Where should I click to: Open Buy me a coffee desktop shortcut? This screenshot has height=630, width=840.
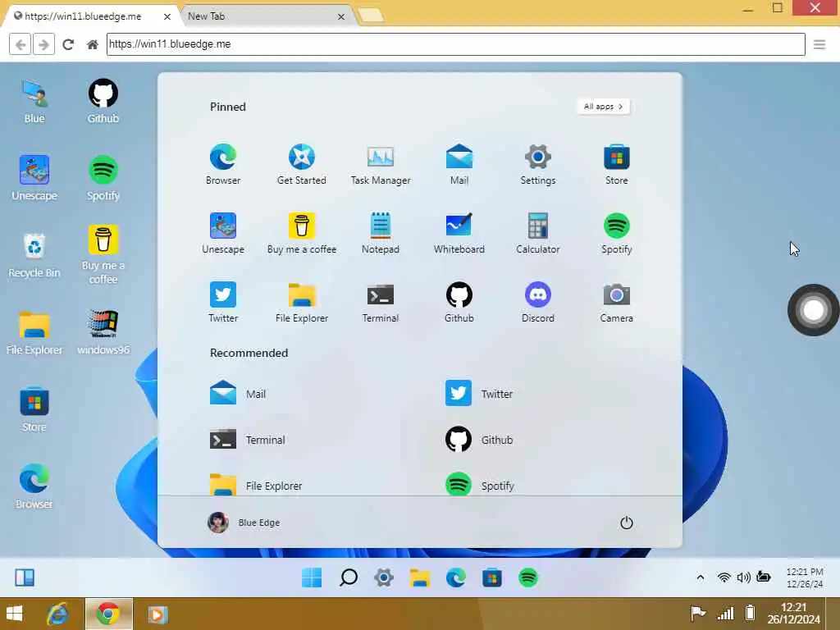coord(103,255)
